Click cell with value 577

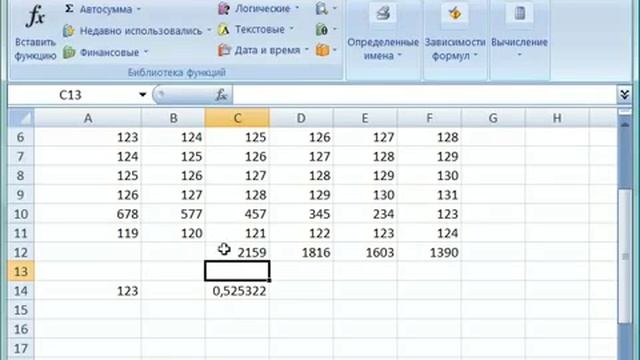tap(173, 214)
